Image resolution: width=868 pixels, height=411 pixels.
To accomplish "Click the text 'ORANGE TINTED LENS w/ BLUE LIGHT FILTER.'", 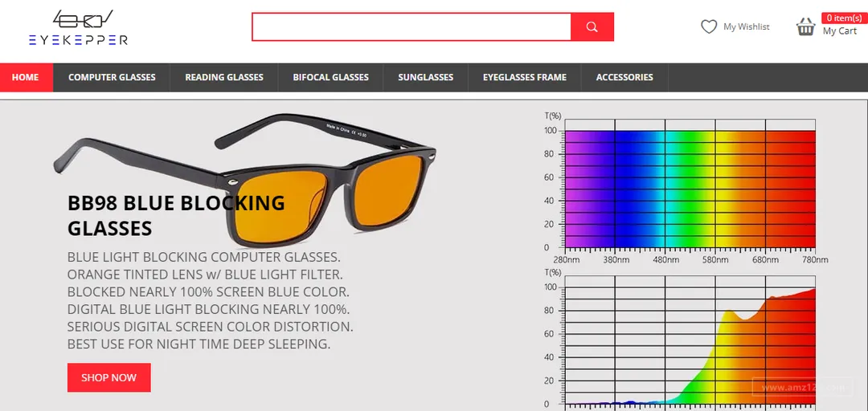I will pyautogui.click(x=203, y=275).
